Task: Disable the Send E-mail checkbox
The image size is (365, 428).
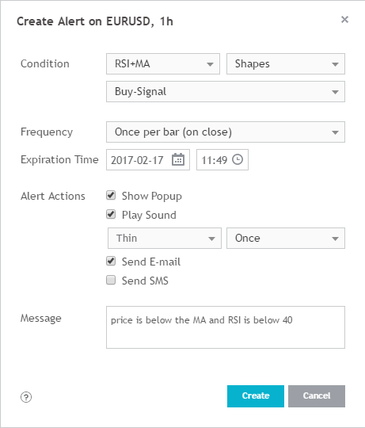Action: pyautogui.click(x=111, y=261)
